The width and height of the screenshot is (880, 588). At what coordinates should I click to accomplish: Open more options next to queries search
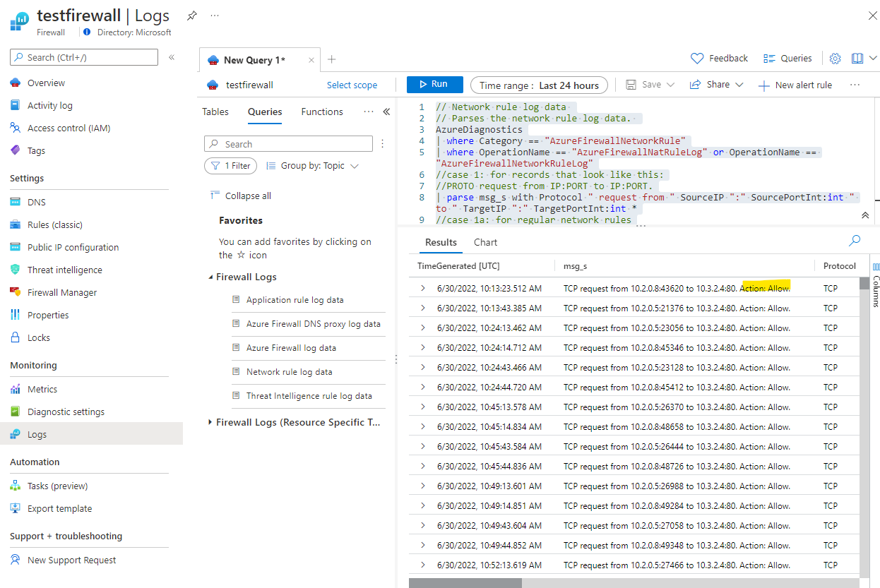pos(382,144)
